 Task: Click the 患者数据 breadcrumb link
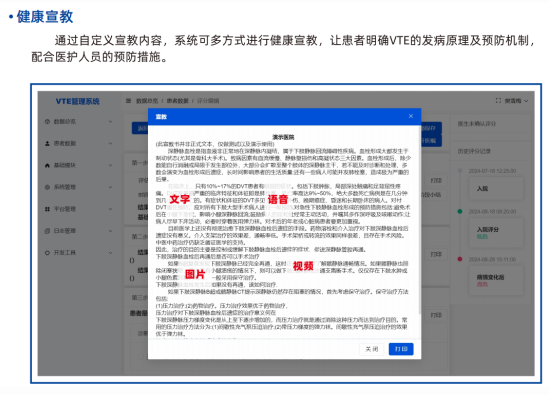click(177, 101)
